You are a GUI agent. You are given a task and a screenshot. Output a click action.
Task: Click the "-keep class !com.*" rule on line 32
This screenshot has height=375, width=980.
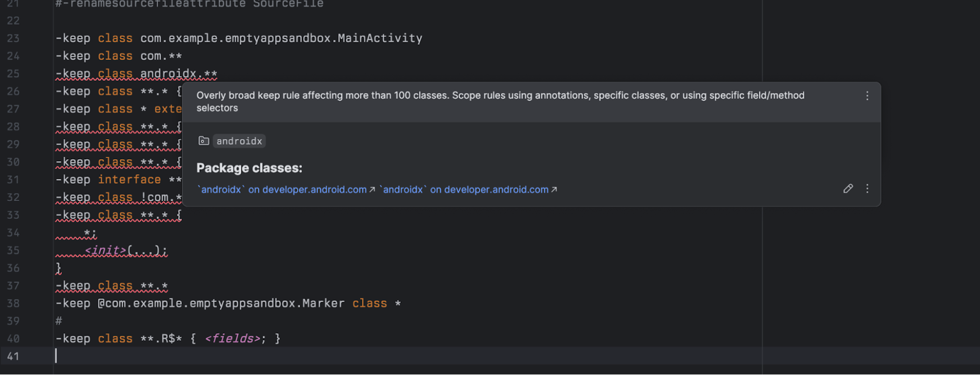(x=118, y=197)
